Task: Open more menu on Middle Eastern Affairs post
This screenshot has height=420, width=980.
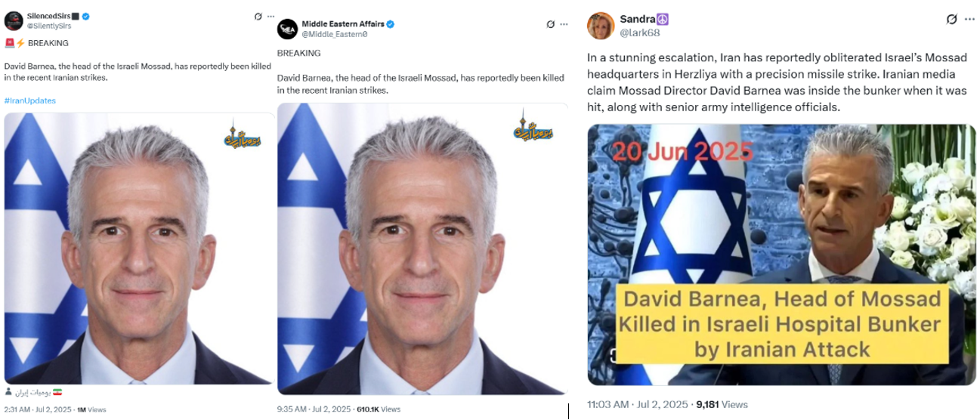Action: click(564, 24)
